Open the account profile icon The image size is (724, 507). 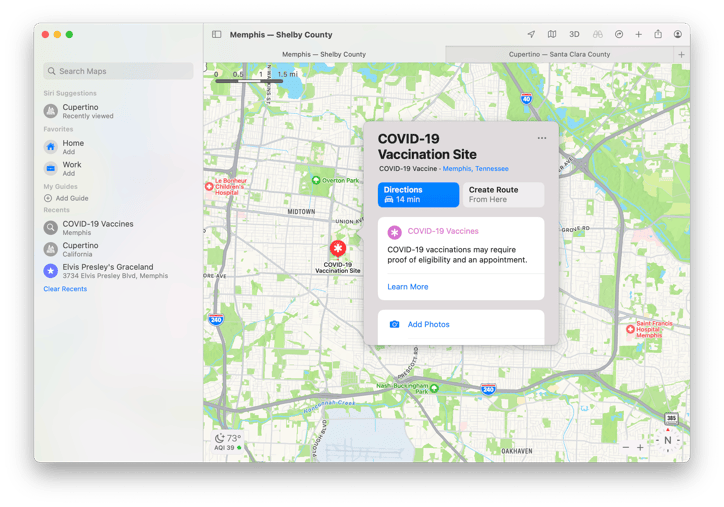(677, 34)
